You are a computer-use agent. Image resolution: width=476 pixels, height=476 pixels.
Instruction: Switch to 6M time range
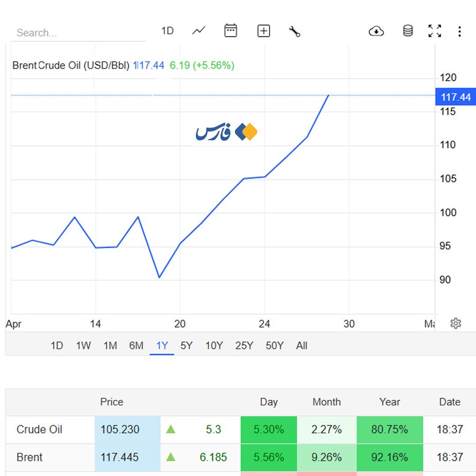[136, 346]
